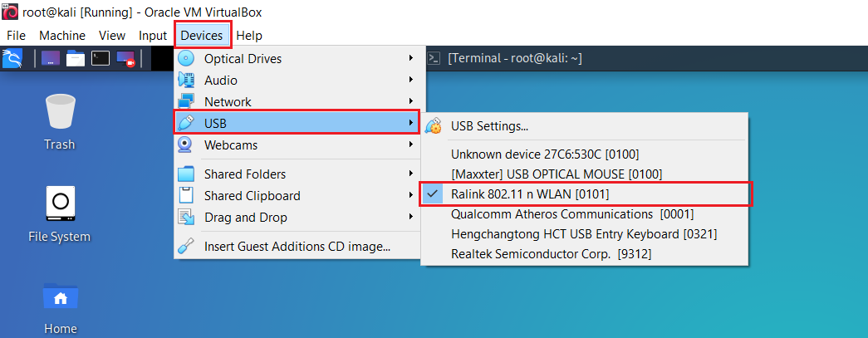Switch to the Terminal root@kali taskbar window
868x338 pixels.
[513, 58]
